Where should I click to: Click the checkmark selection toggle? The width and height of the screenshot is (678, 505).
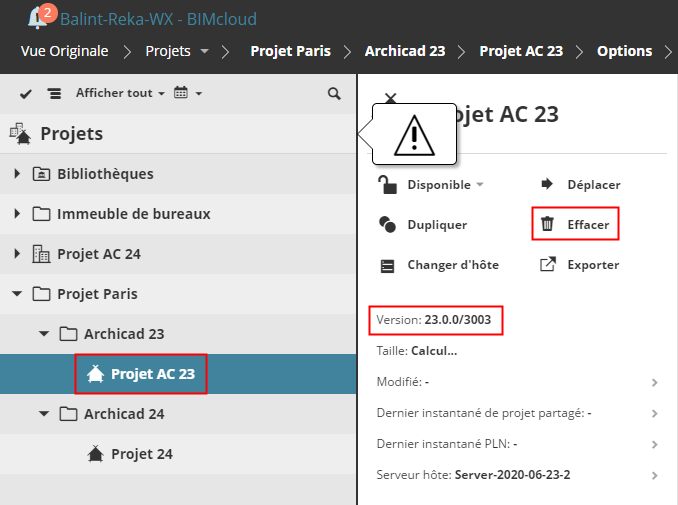pos(26,93)
